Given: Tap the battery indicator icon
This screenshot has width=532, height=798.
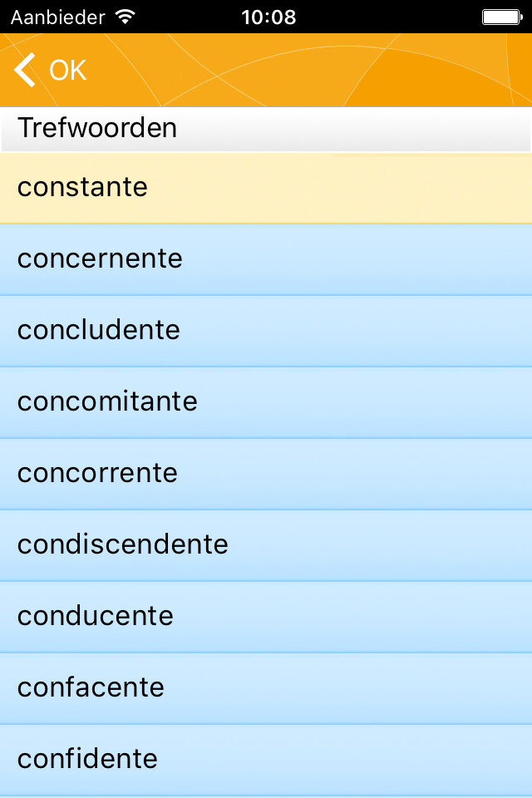Looking at the screenshot, I should (x=501, y=16).
